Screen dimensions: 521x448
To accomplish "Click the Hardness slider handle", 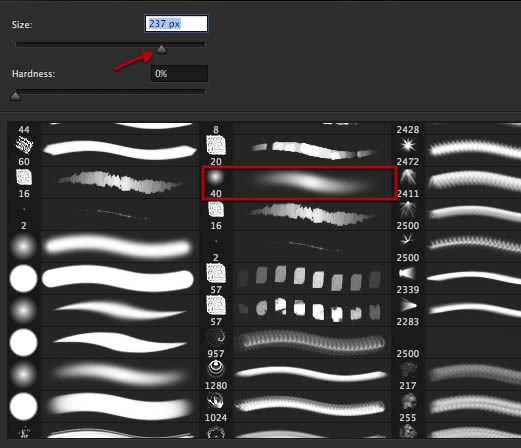I will [x=15, y=96].
